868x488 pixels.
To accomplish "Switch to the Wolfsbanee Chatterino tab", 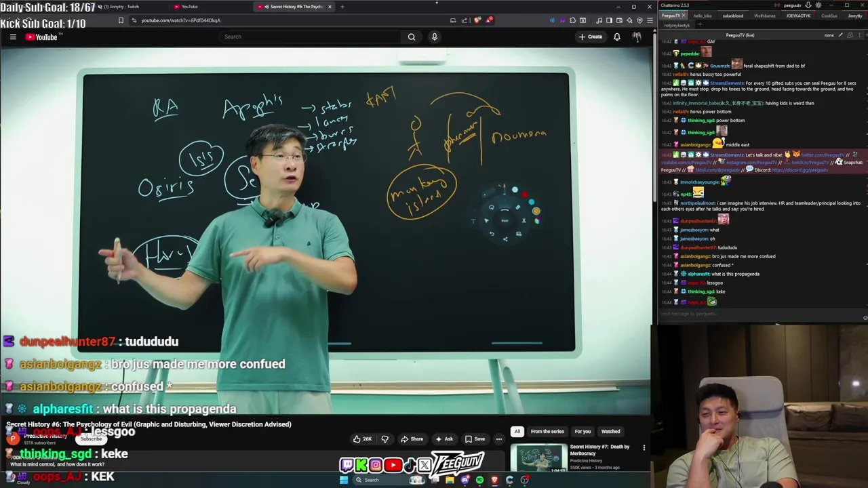I will 764,16.
